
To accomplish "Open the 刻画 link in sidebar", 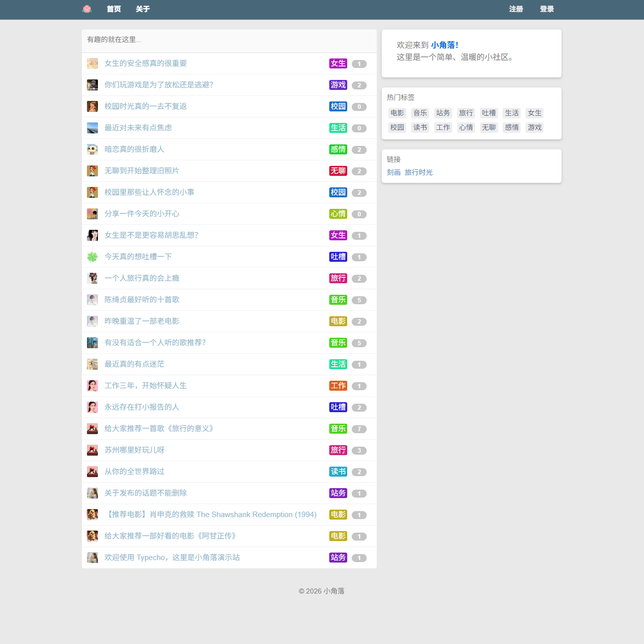I will pos(394,172).
